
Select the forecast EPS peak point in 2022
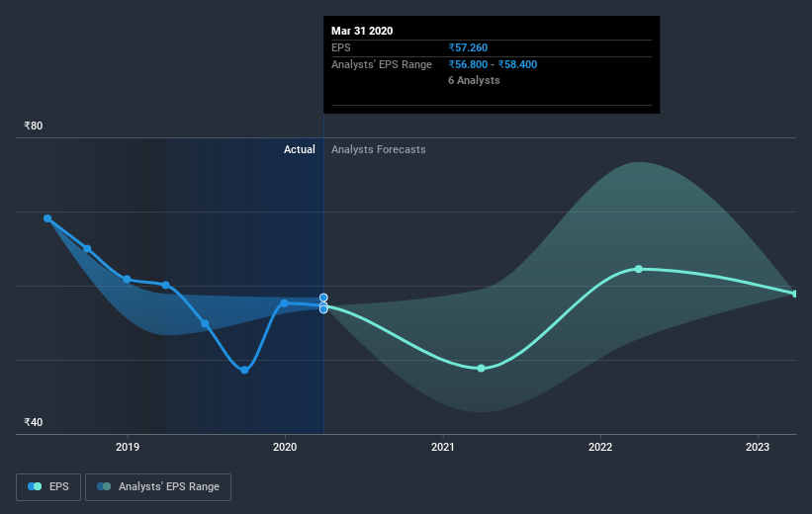point(639,269)
